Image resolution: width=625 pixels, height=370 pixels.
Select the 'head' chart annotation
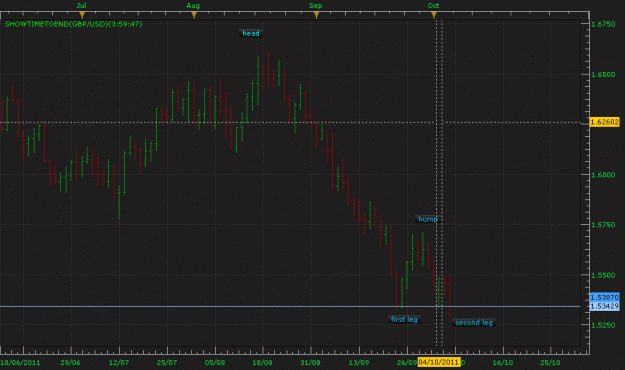pyautogui.click(x=251, y=33)
